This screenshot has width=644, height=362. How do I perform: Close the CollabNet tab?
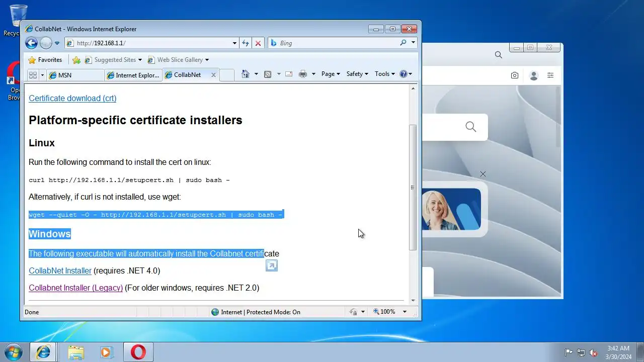(x=213, y=75)
